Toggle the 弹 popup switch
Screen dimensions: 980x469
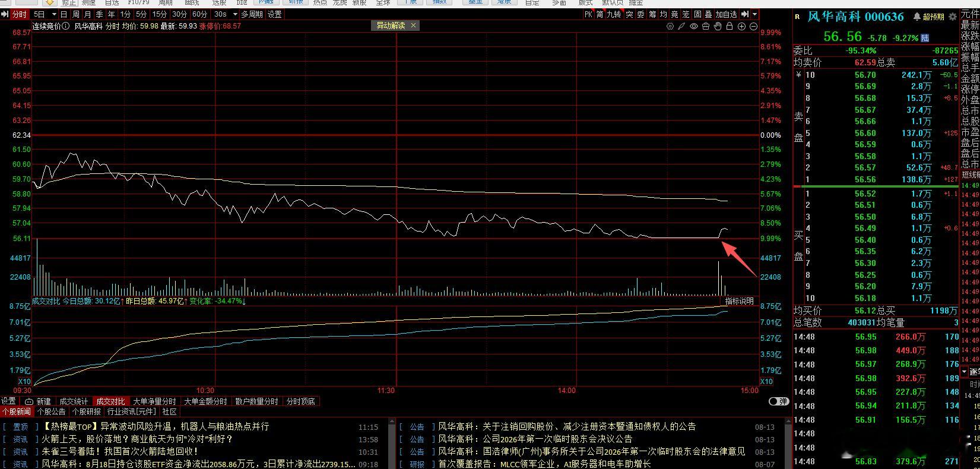click(778, 401)
